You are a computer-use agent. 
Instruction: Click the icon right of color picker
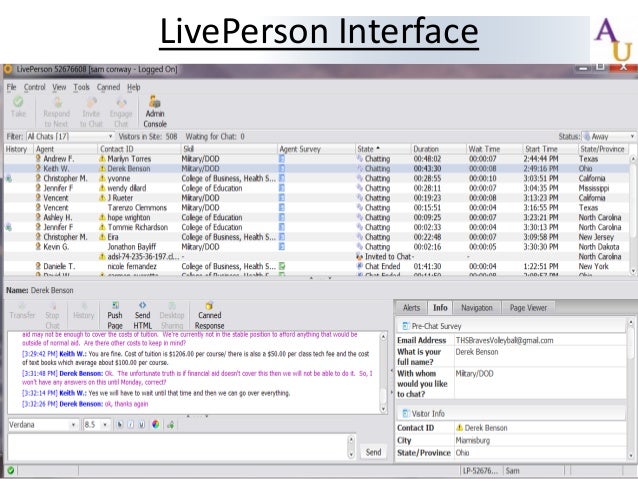[x=170, y=424]
